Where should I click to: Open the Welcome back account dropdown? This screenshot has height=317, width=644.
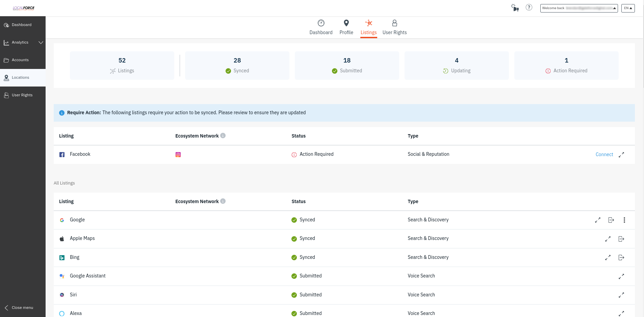click(x=579, y=8)
